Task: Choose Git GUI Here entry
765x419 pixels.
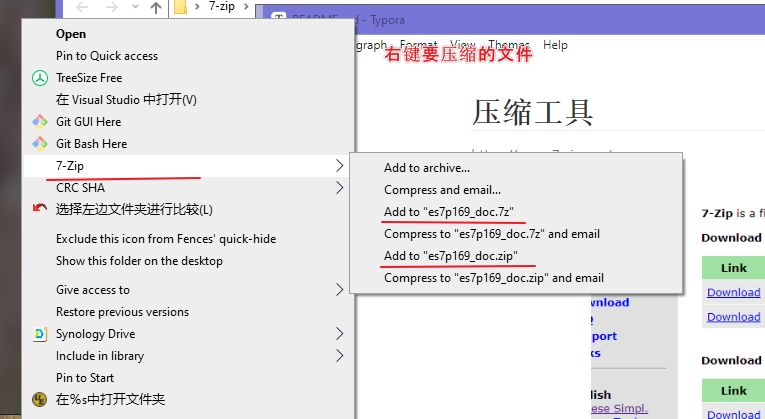Action: [x=189, y=122]
